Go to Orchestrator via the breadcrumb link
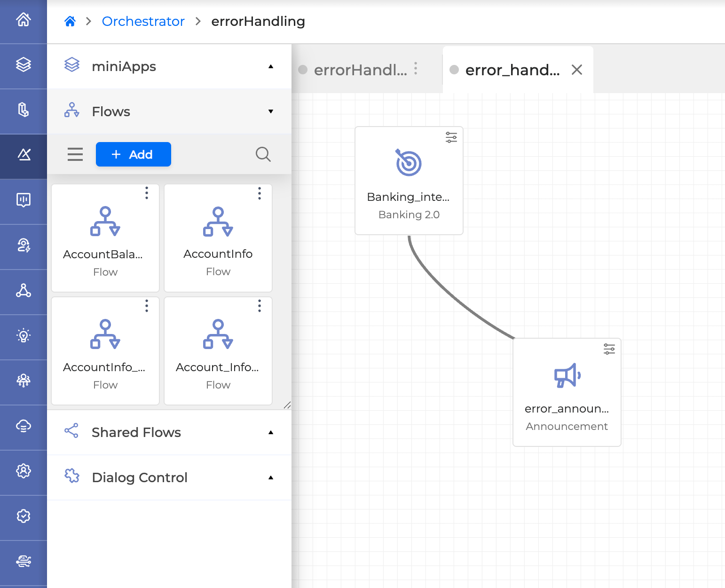This screenshot has width=725, height=588. click(143, 21)
